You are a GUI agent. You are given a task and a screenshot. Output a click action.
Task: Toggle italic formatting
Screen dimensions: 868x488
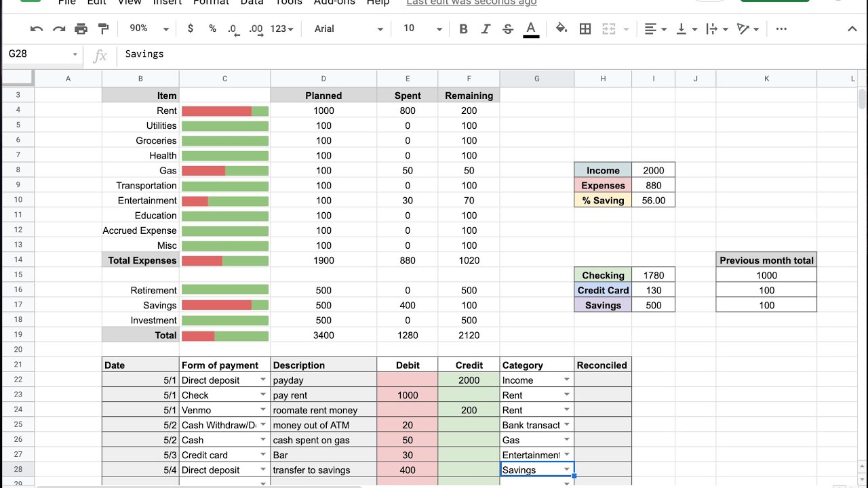[x=486, y=28]
